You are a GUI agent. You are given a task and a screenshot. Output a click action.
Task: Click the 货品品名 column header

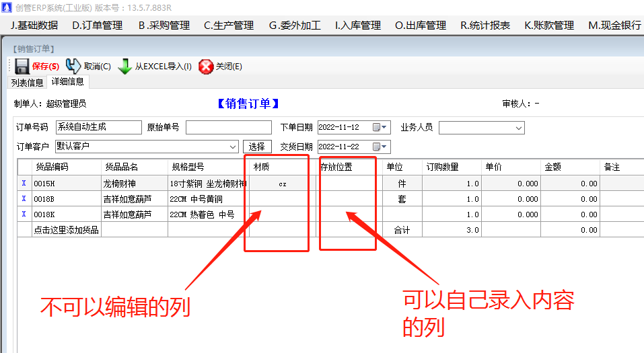(135, 167)
